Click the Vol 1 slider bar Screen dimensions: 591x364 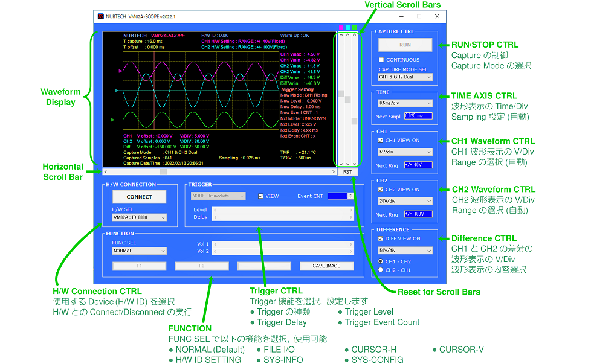283,244
